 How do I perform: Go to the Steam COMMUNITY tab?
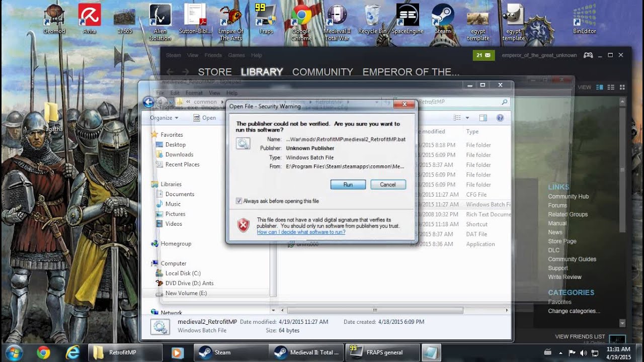click(x=323, y=72)
